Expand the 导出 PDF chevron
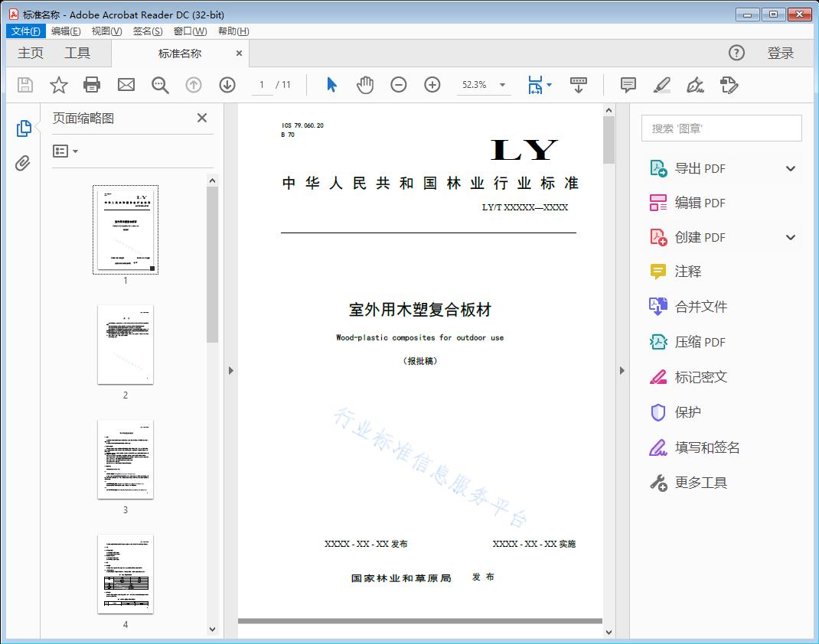This screenshot has height=644, width=819. click(791, 169)
